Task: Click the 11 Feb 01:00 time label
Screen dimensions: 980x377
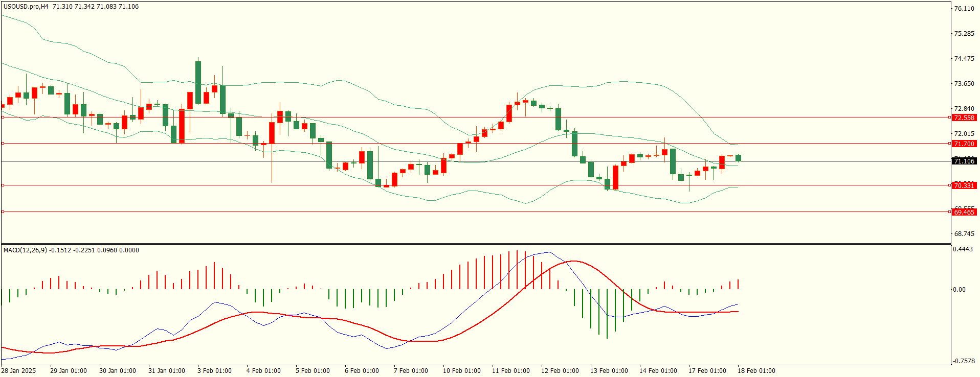Action: tap(511, 371)
